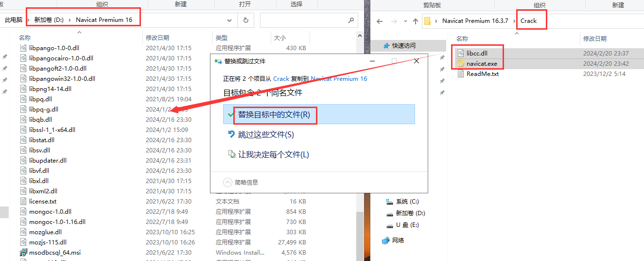This screenshot has width=644, height=261.
Task: Select ReadMe.txt in Crack folder
Action: coord(483,74)
